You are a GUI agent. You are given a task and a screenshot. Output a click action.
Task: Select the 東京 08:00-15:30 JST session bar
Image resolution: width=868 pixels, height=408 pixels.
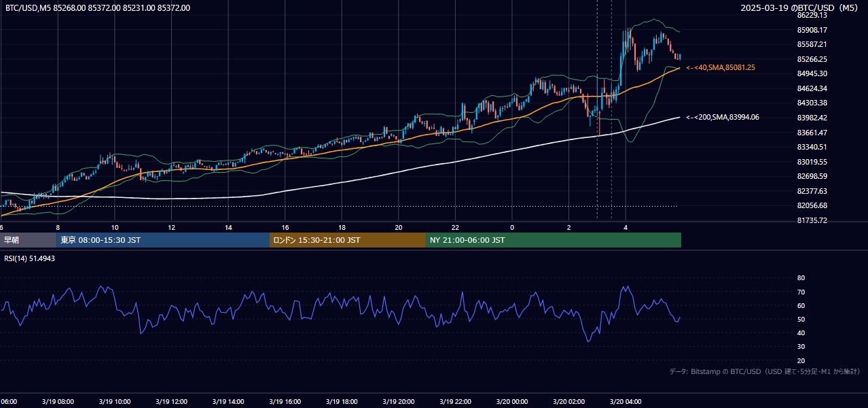point(163,240)
